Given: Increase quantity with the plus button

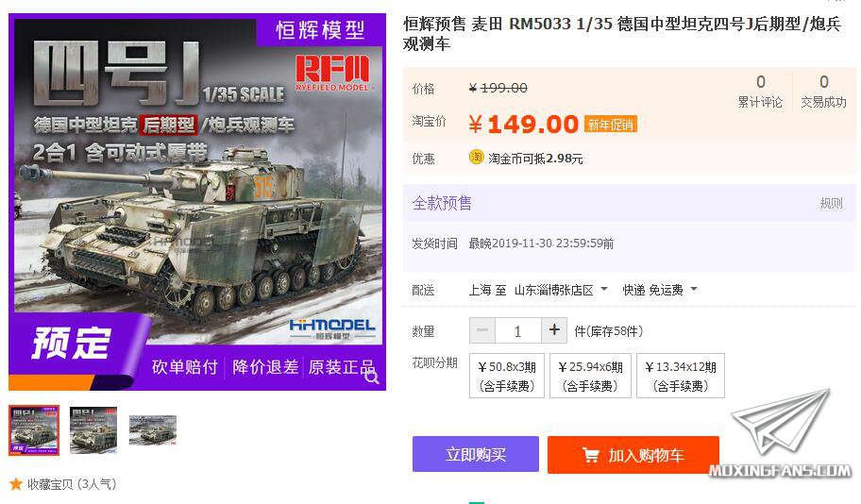Looking at the screenshot, I should pyautogui.click(x=554, y=330).
